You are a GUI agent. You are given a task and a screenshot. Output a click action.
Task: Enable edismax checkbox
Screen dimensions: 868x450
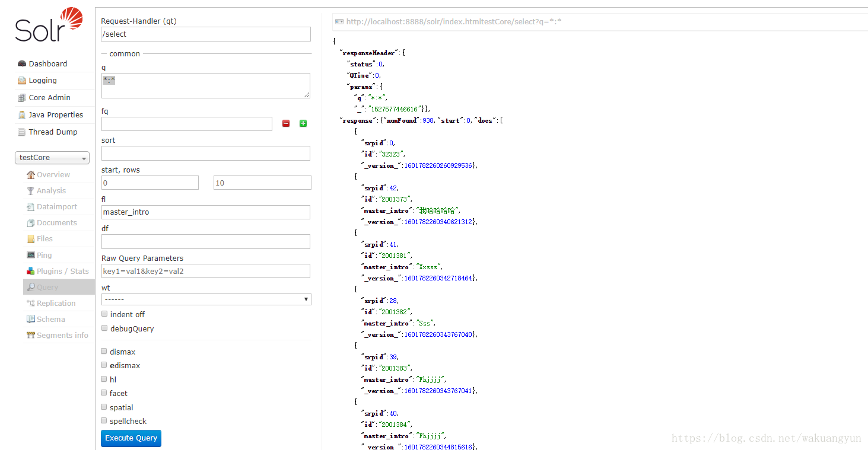(104, 365)
